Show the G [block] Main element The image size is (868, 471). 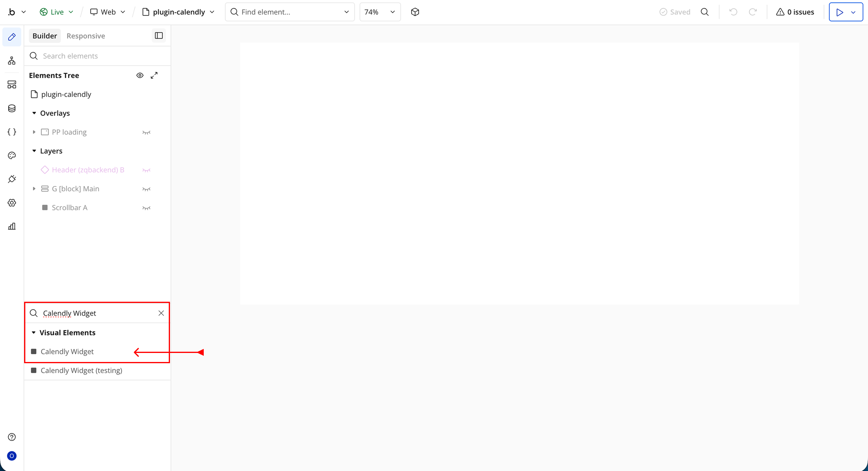point(146,189)
